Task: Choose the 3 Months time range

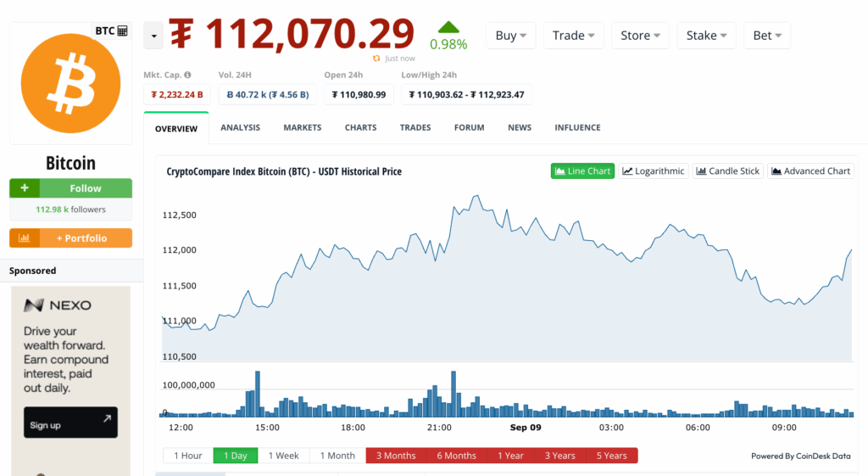Action: point(396,456)
